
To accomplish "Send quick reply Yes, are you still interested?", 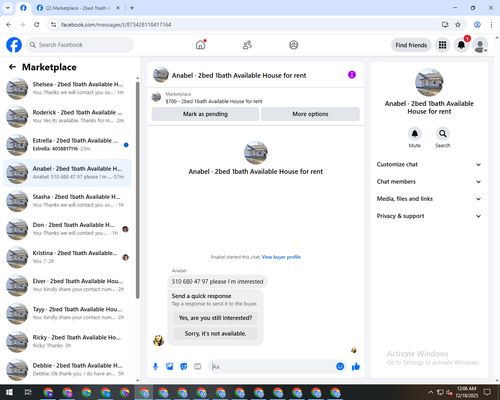I will (215, 318).
